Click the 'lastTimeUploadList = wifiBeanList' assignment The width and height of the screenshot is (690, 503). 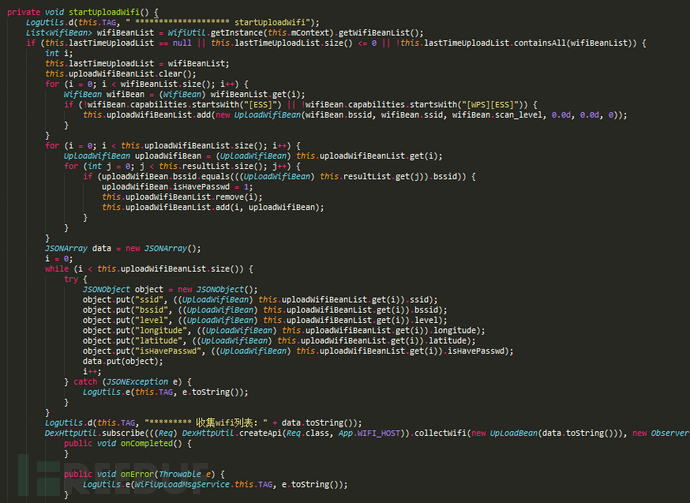click(137, 64)
